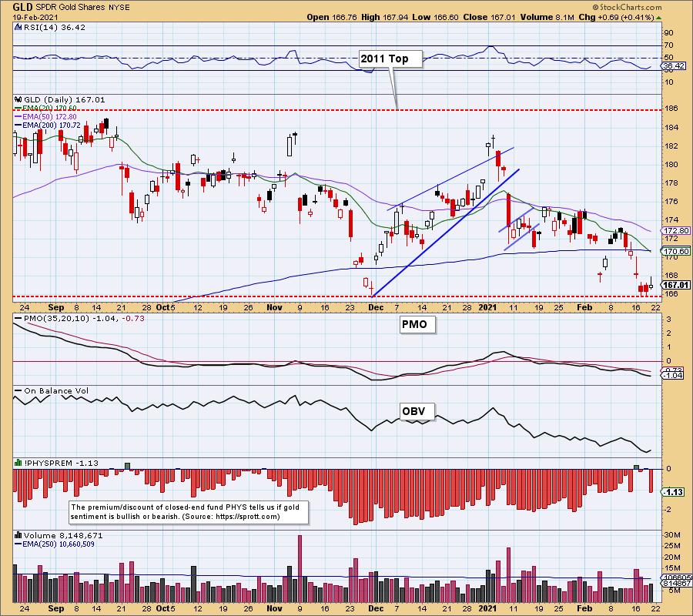Click the '2011 Top' annotation label

point(390,59)
